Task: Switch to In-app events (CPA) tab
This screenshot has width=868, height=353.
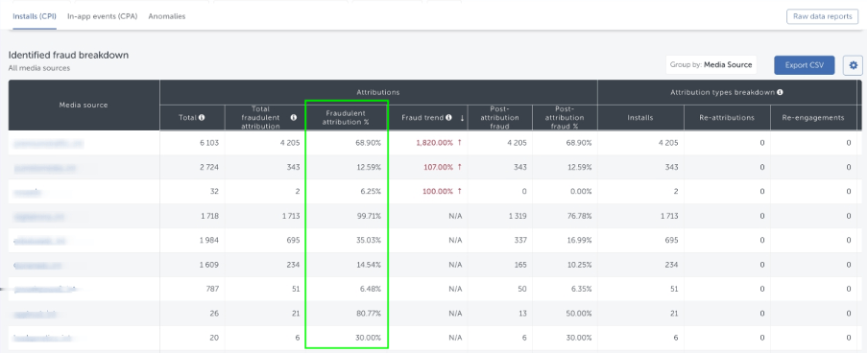Action: point(103,16)
